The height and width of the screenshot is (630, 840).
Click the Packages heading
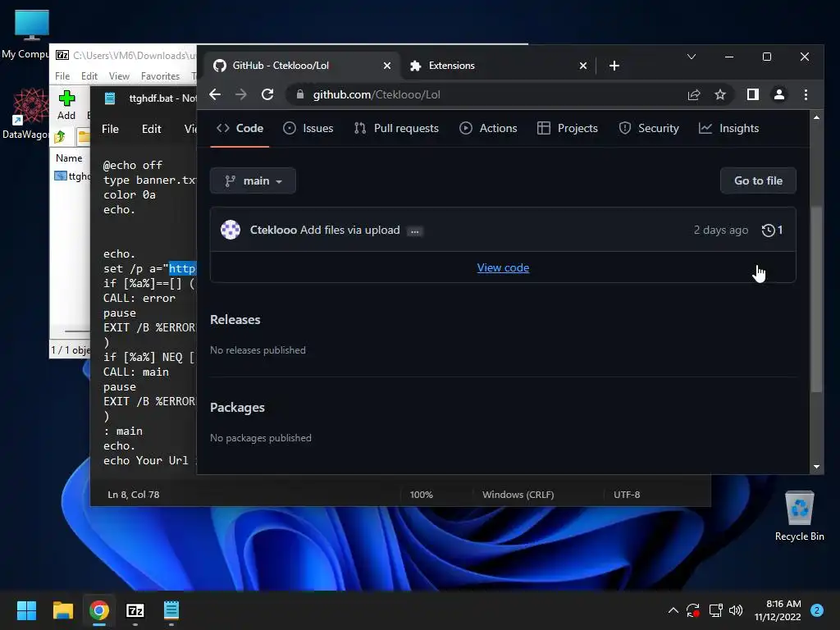tap(237, 408)
